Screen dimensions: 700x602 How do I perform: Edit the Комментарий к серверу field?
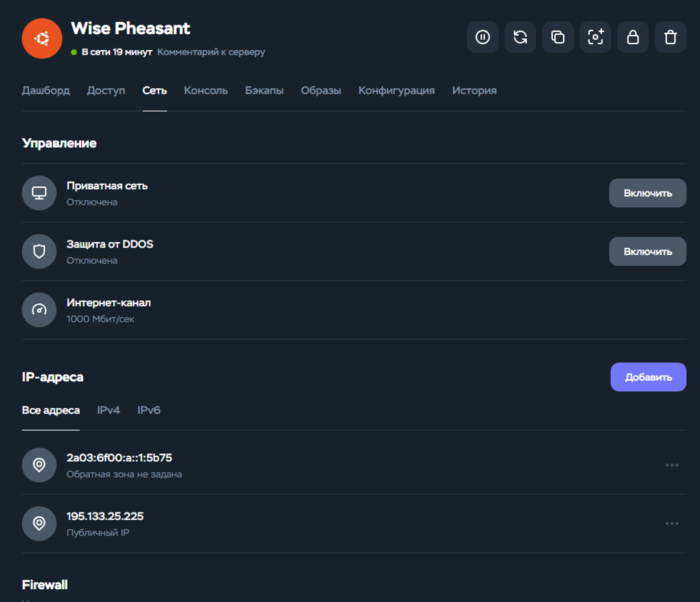click(x=211, y=52)
